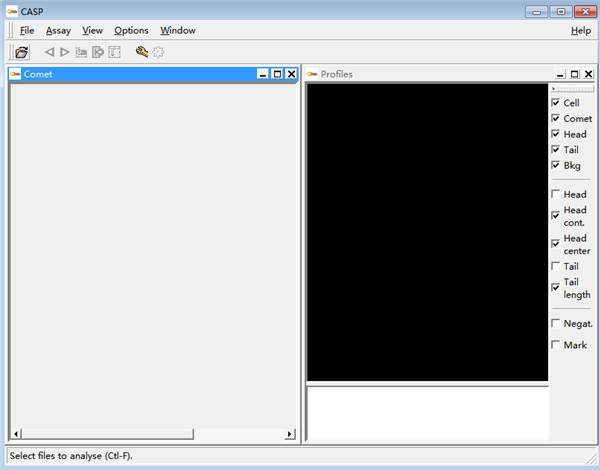Click the next image right arrow

65,52
